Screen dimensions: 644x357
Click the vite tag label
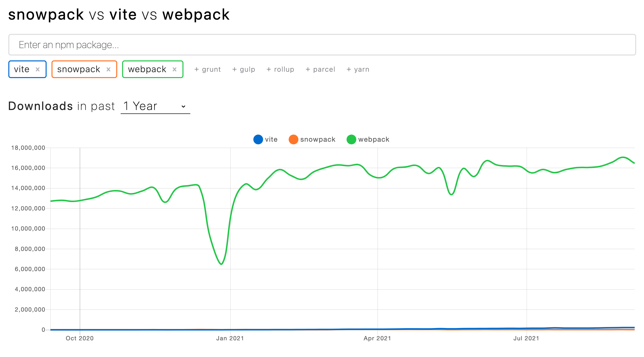pyautogui.click(x=22, y=69)
